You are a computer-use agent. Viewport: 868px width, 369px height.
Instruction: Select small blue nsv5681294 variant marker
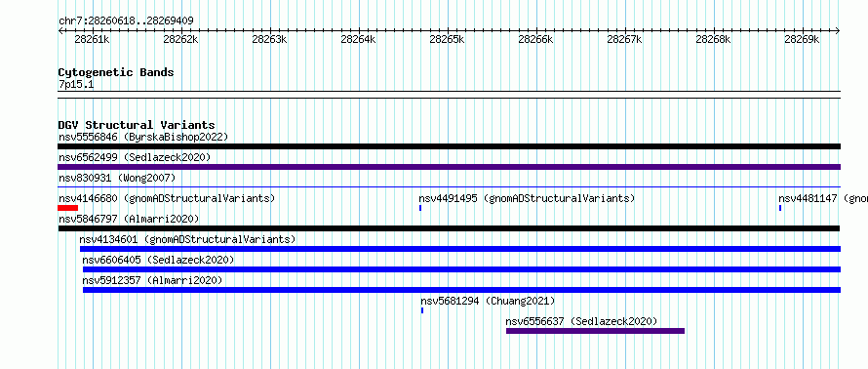(422, 310)
